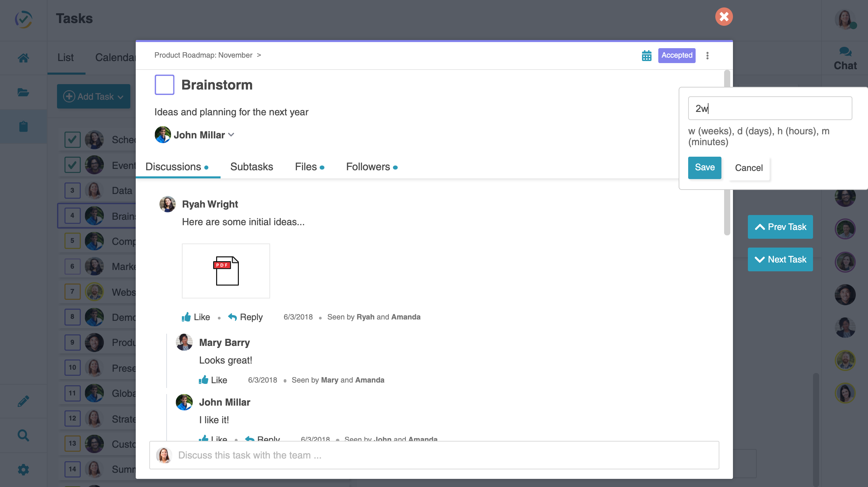Check task number 9 Produ box
This screenshot has height=487, width=868.
(x=73, y=342)
